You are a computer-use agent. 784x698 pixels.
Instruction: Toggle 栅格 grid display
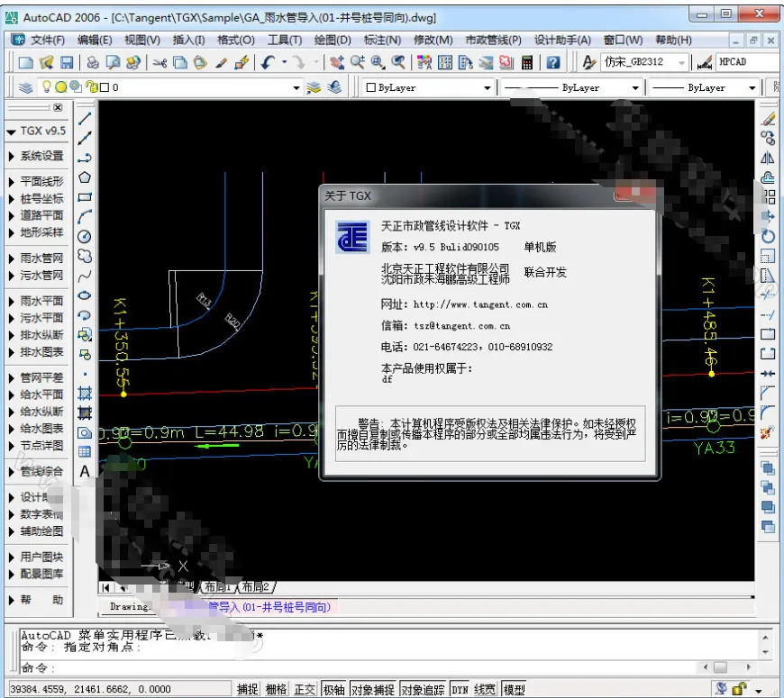click(x=276, y=690)
